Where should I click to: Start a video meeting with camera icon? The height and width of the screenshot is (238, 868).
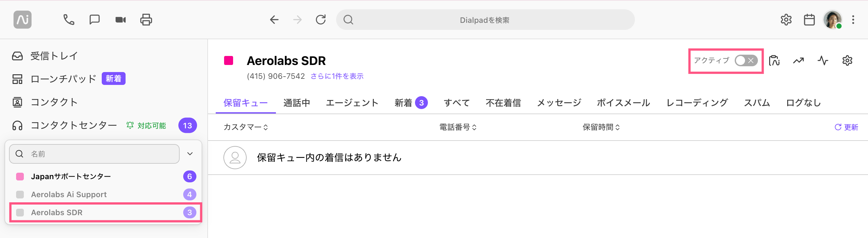coord(120,20)
